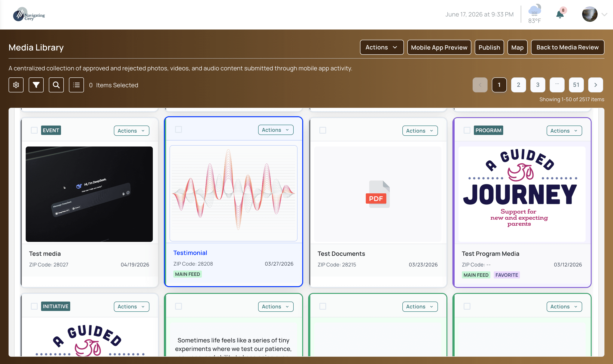This screenshot has width=613, height=364.
Task: Open the pagination ellipsis pages
Action: coord(557,85)
